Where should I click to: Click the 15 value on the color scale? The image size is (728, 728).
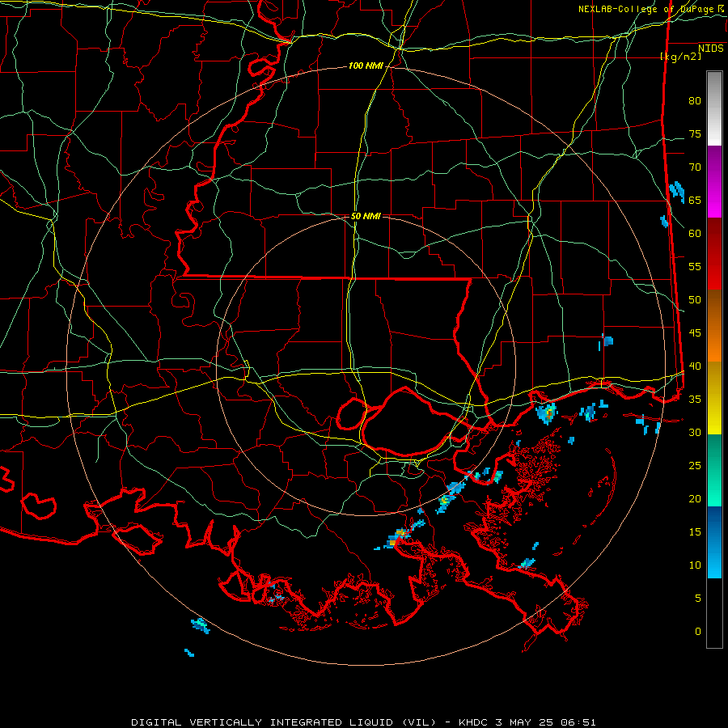(x=695, y=532)
